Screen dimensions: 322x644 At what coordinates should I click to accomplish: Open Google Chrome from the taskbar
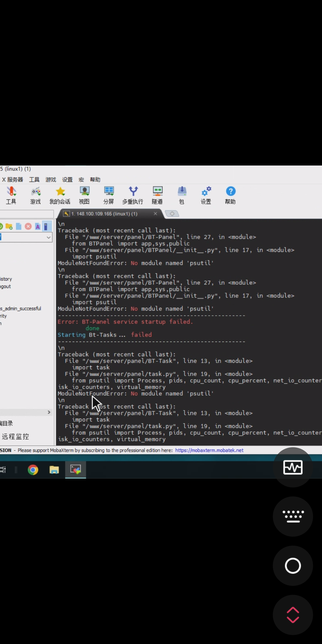tap(33, 470)
